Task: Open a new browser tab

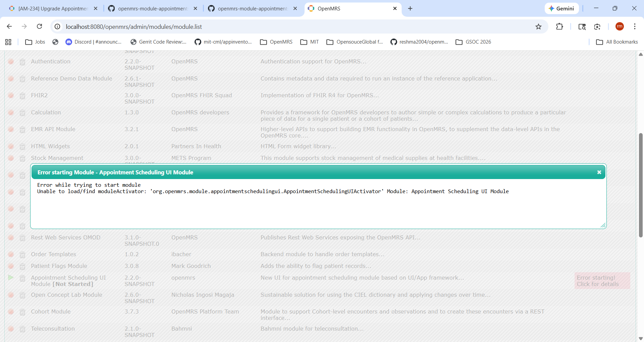Action: pyautogui.click(x=410, y=9)
